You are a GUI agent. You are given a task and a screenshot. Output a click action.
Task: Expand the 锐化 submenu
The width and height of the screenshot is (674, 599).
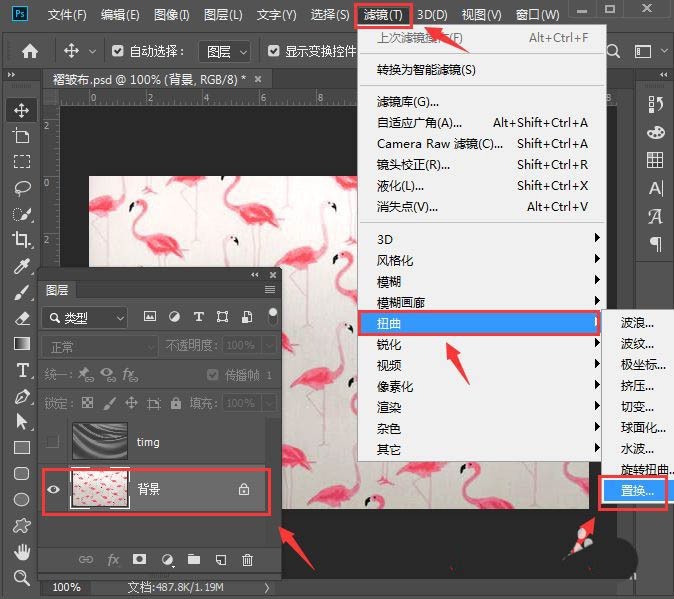[x=479, y=344]
